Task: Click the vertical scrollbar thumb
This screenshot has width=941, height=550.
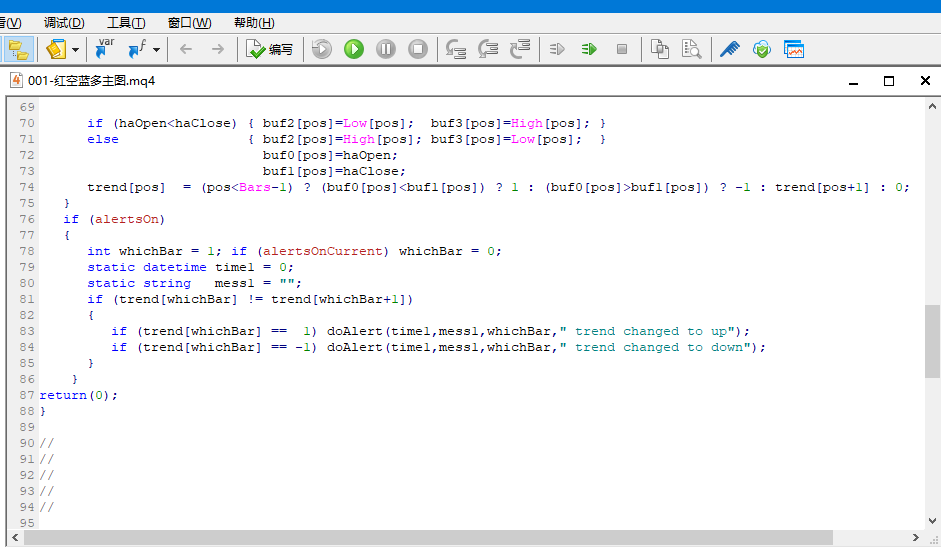Action: [932, 340]
